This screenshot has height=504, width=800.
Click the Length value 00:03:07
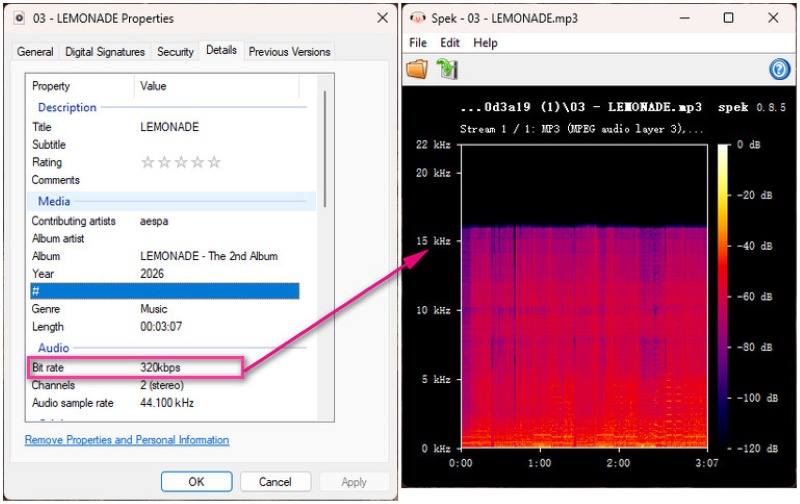(161, 326)
